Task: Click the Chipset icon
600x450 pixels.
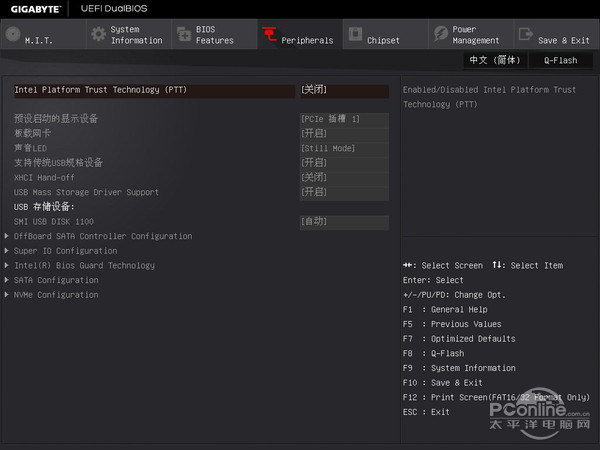Action: (355, 34)
